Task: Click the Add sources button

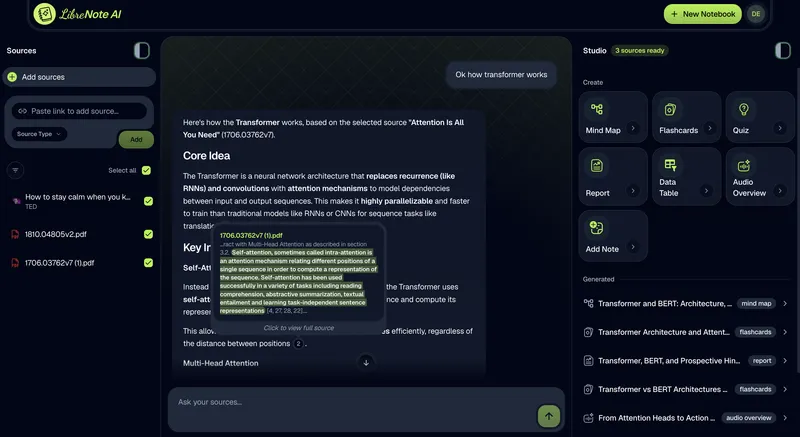Action: click(80, 77)
